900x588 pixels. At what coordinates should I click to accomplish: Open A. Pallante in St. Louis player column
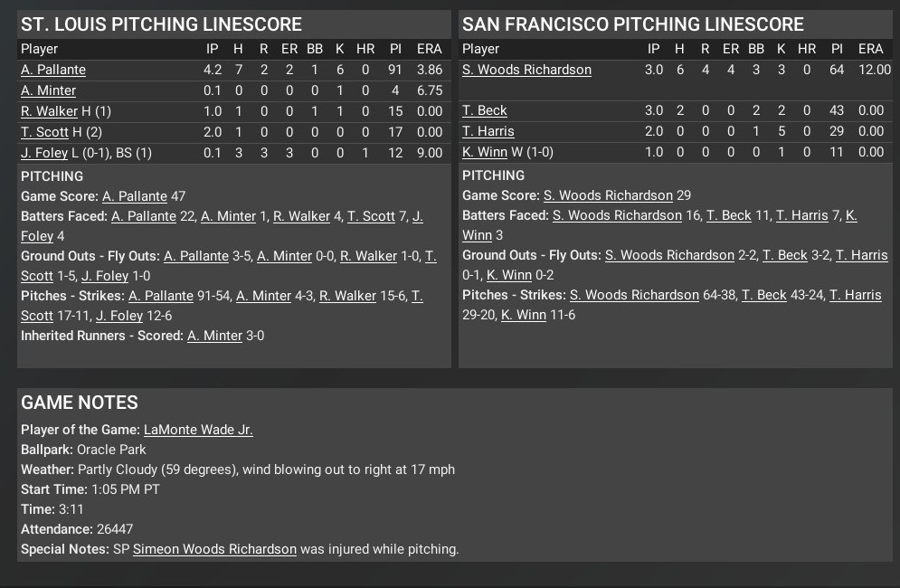pyautogui.click(x=53, y=70)
